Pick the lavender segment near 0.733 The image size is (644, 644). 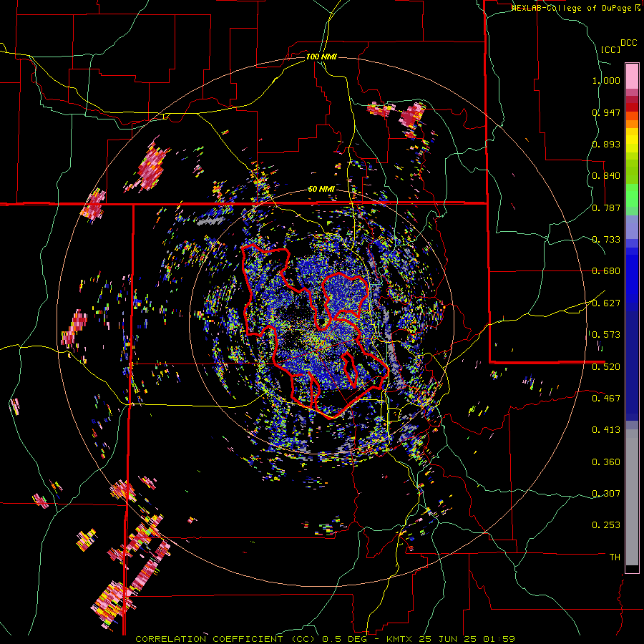coord(632,228)
